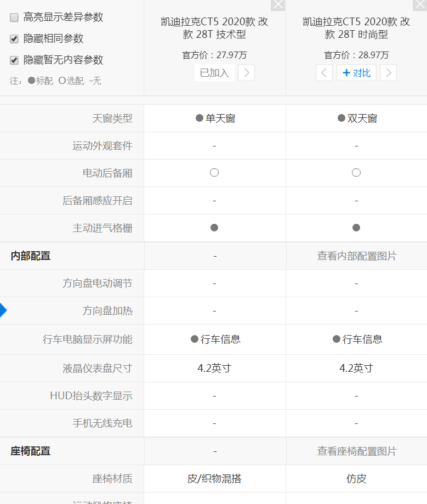Select the 方向盘加热 row label
This screenshot has height=504, width=427.
(107, 311)
